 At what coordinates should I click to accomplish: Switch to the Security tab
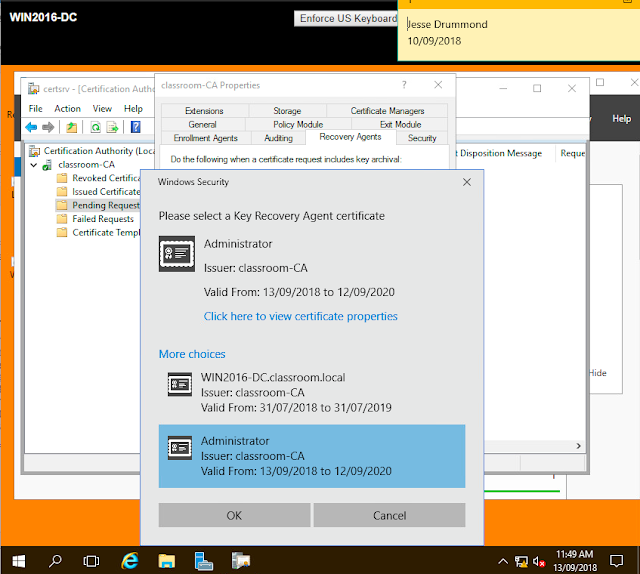(x=422, y=138)
